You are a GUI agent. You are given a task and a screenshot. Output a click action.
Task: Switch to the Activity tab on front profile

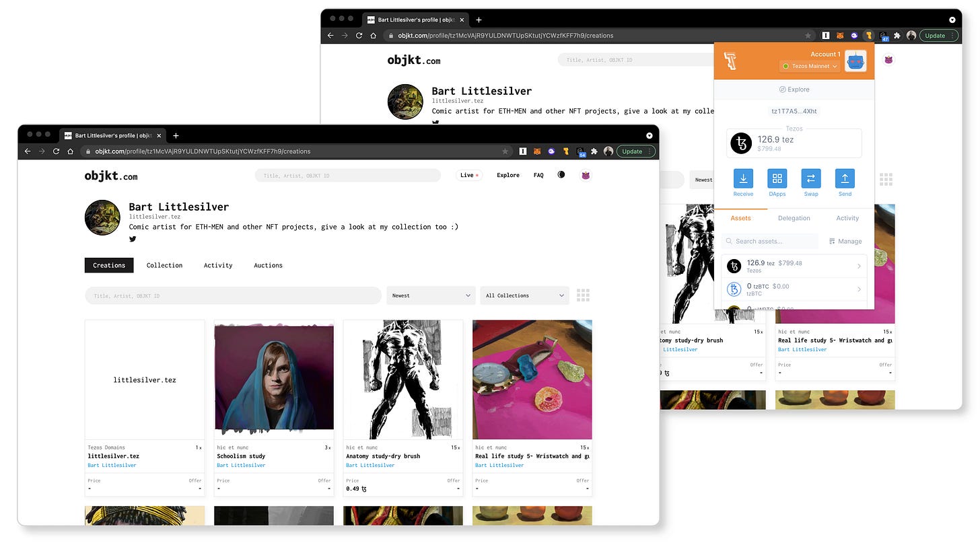point(218,265)
